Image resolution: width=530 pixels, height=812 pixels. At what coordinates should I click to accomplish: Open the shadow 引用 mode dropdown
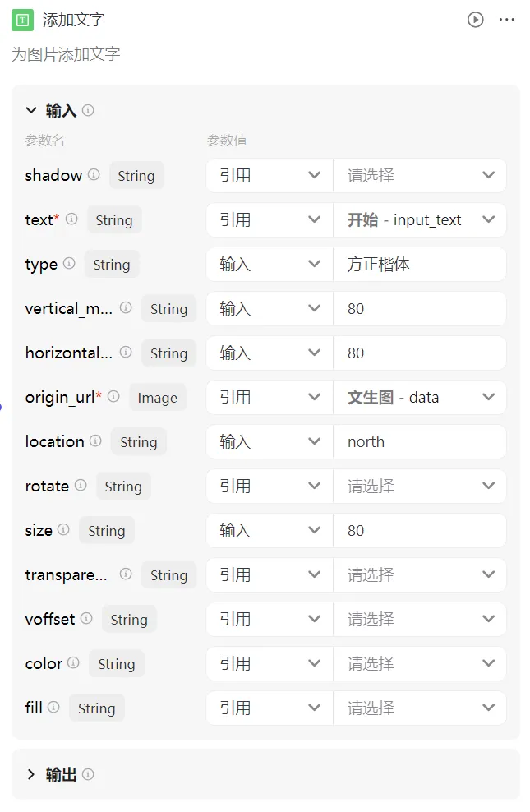pos(270,176)
